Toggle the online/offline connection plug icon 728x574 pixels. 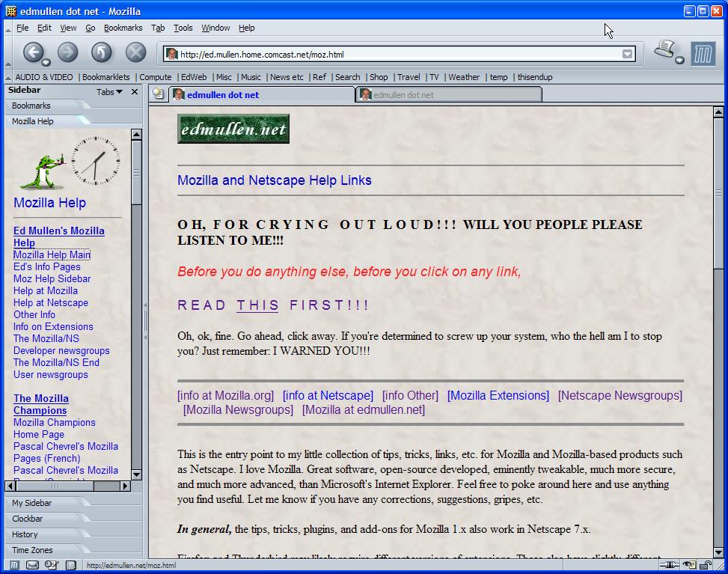(668, 566)
